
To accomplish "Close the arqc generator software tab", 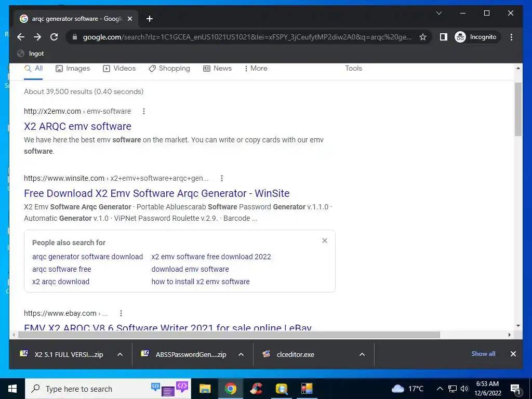I will [x=129, y=19].
